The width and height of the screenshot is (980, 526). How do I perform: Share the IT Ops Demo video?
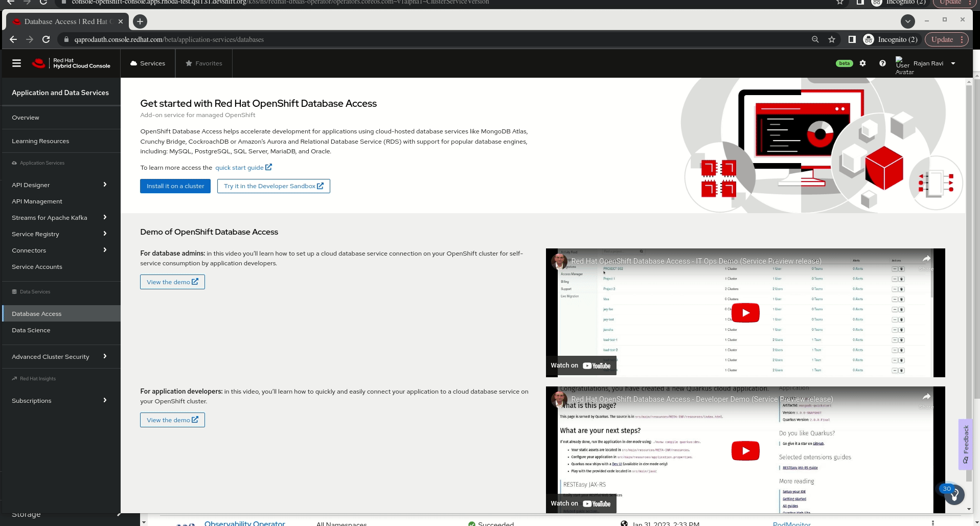click(x=926, y=262)
